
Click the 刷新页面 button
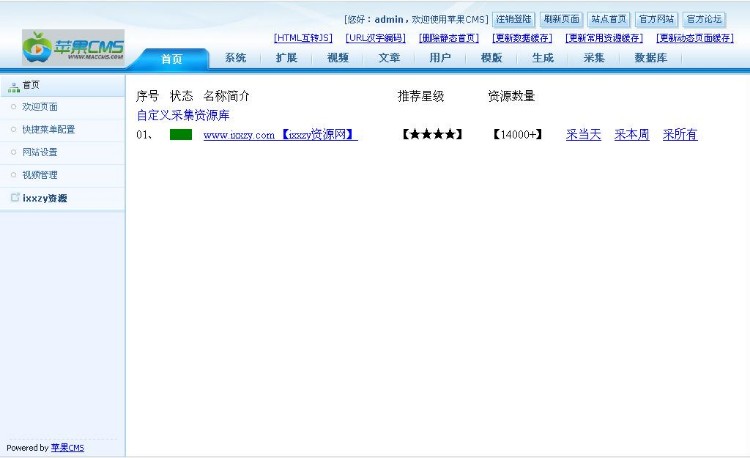tap(561, 19)
